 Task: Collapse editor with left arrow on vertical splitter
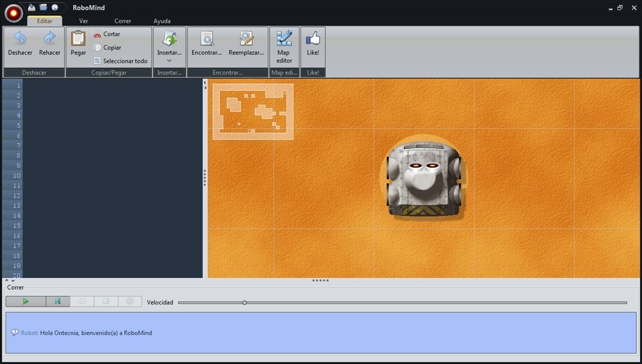coord(205,82)
